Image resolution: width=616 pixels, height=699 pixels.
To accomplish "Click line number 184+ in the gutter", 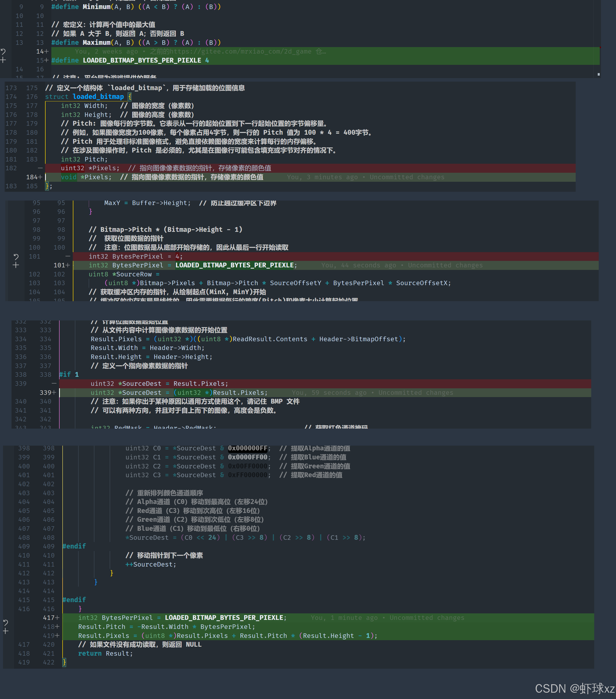I will point(34,177).
